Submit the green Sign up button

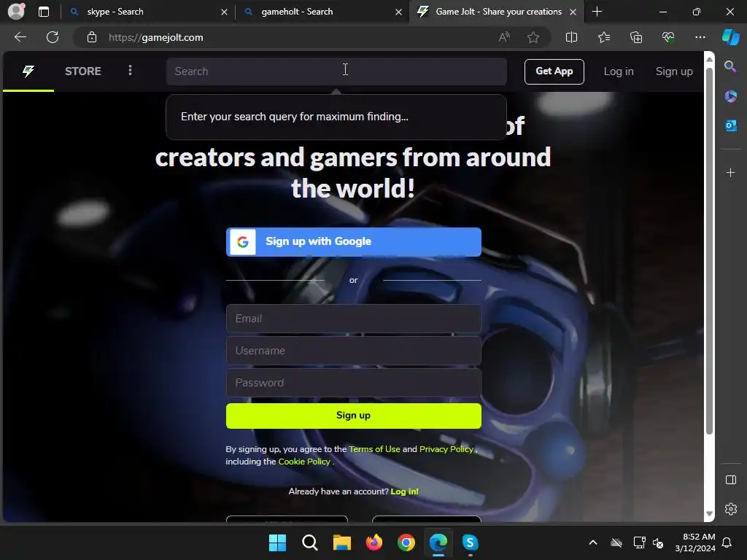coord(354,416)
